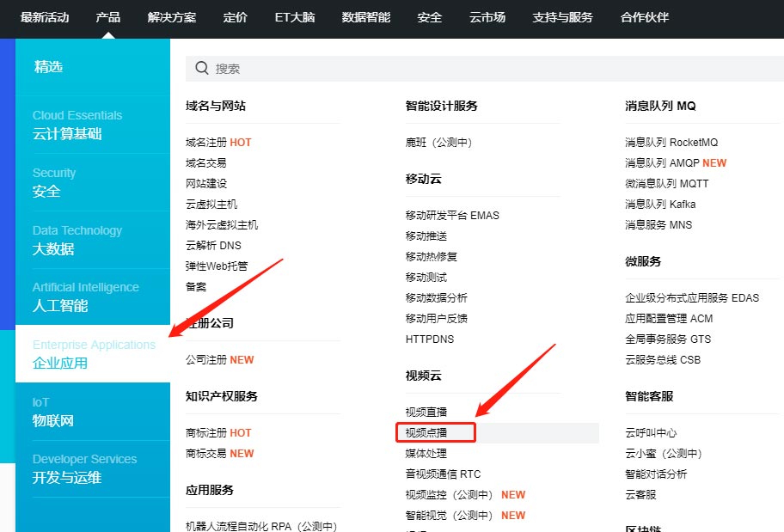This screenshot has width=784, height=532.
Task: Open the 解决方案 top menu
Action: coord(172,17)
